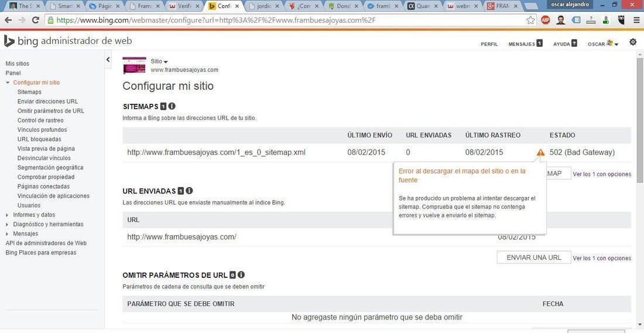The height and width of the screenshot is (333, 644).
Task: Close the active Confi tab
Action: (x=237, y=6)
